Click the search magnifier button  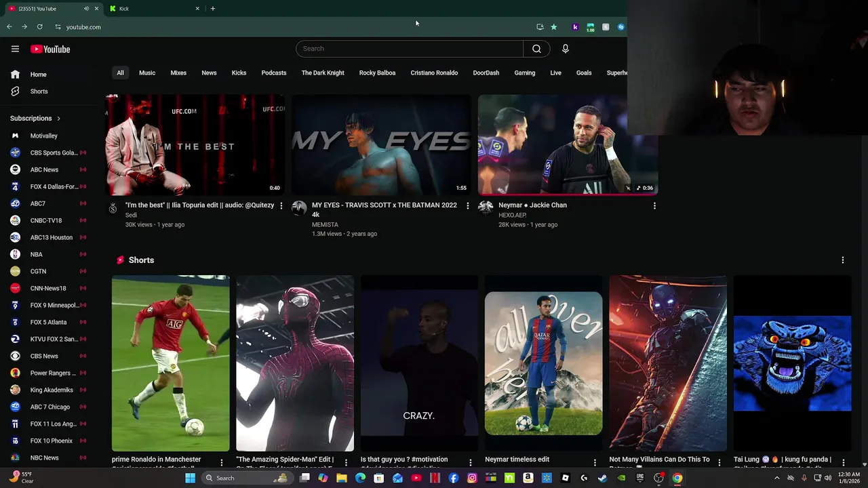(536, 49)
